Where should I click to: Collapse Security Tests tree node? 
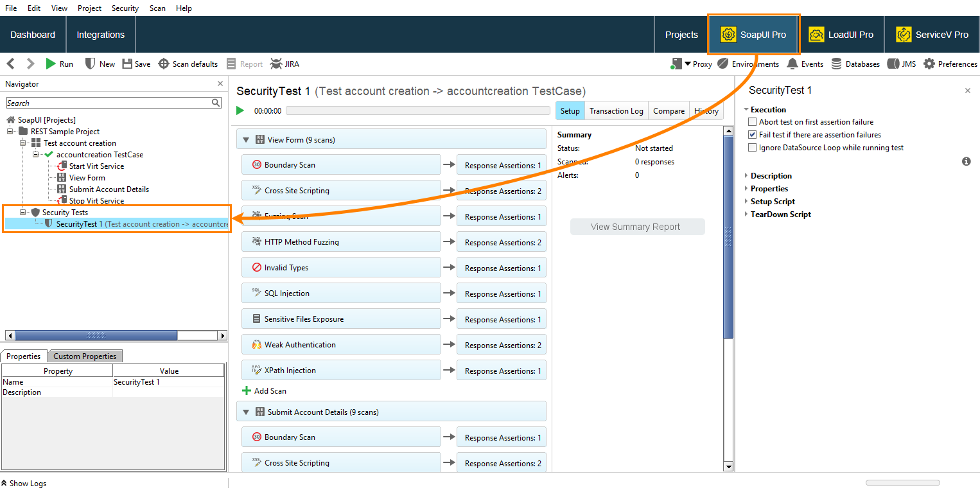[x=23, y=212]
